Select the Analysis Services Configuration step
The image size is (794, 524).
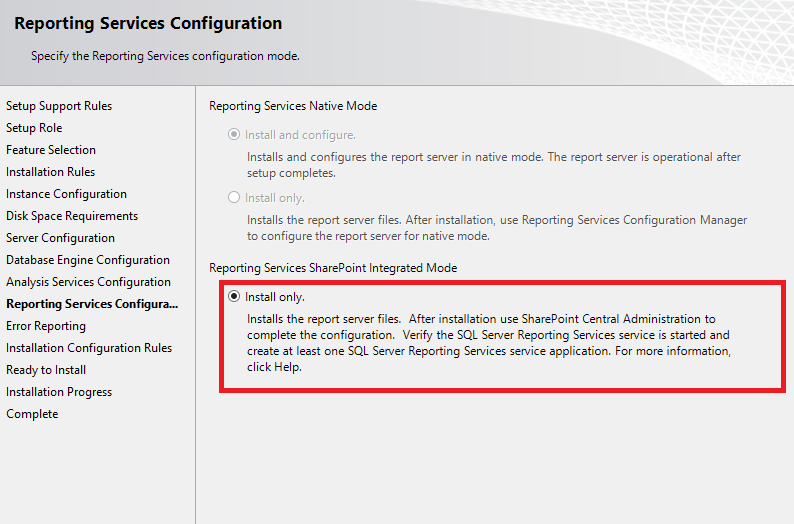tap(88, 282)
